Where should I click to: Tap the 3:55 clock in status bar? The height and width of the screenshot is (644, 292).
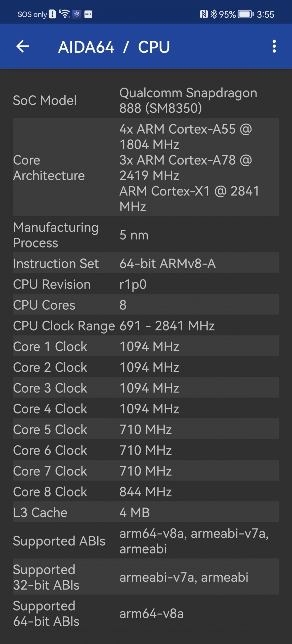click(265, 14)
